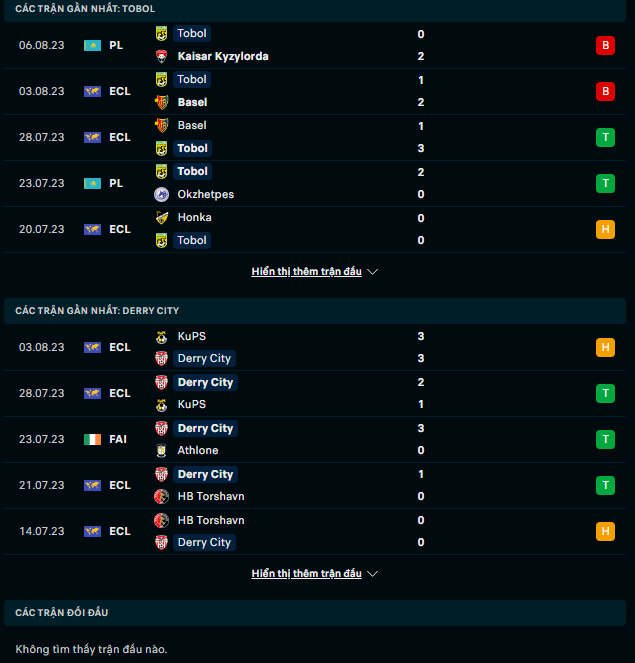Click 'Hiển thị thêm trận đấu' under Derry City

coord(306,574)
